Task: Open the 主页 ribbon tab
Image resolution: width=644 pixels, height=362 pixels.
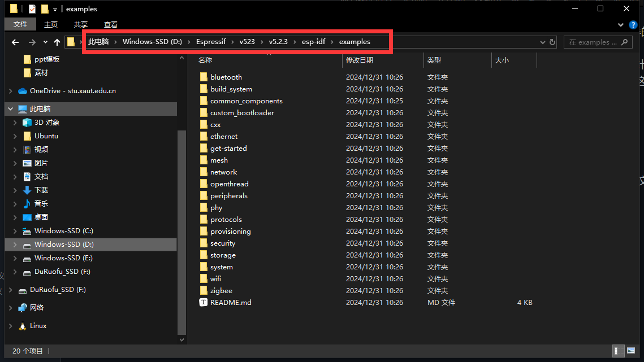Action: [51, 25]
